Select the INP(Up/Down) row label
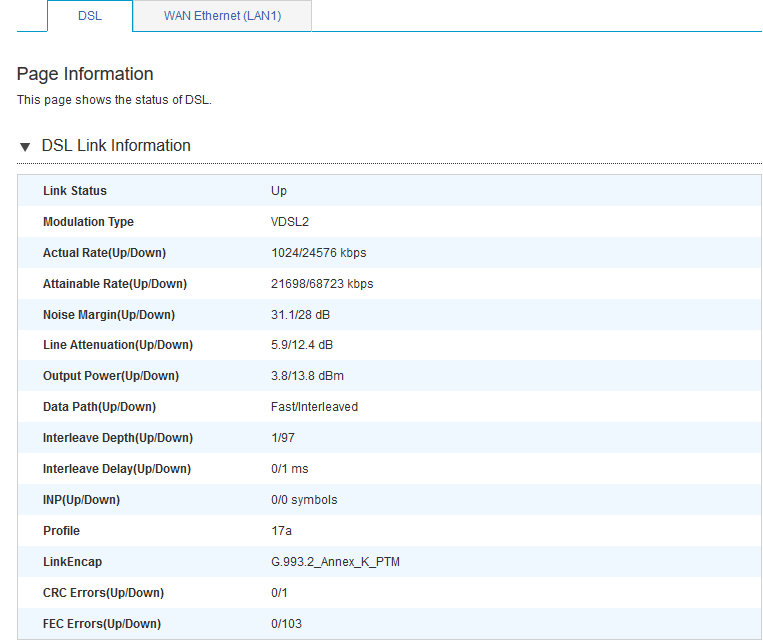 (82, 500)
